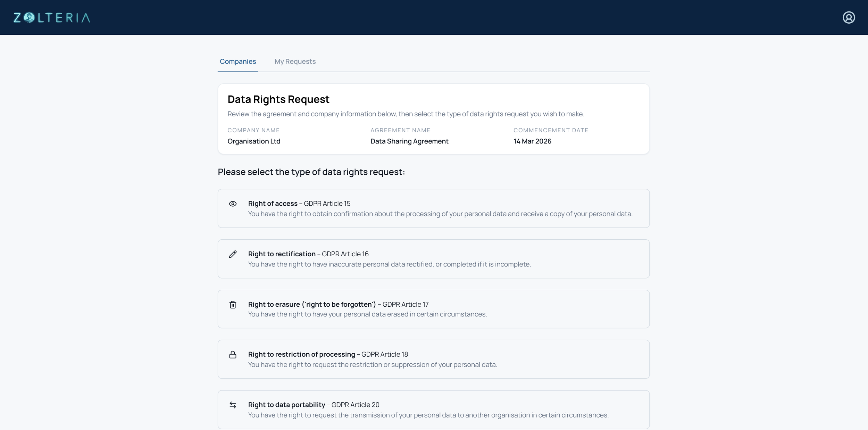Click description about transmission to another organisation

coord(428,415)
